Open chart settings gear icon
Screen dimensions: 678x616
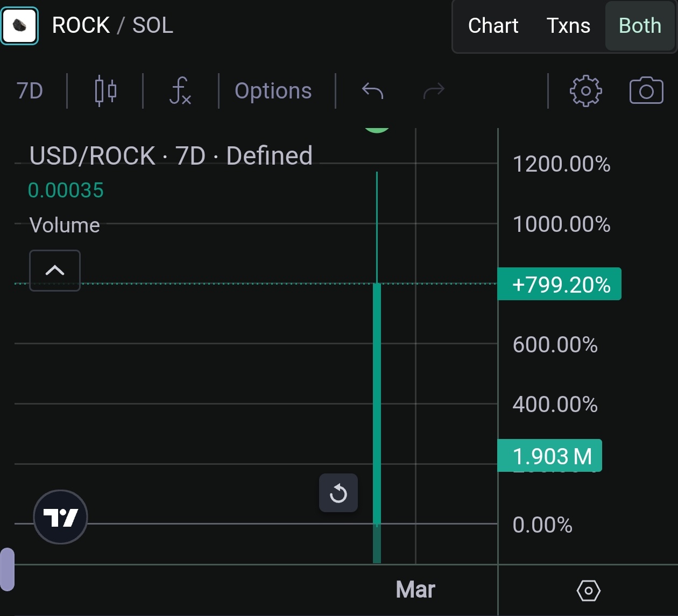point(585,91)
